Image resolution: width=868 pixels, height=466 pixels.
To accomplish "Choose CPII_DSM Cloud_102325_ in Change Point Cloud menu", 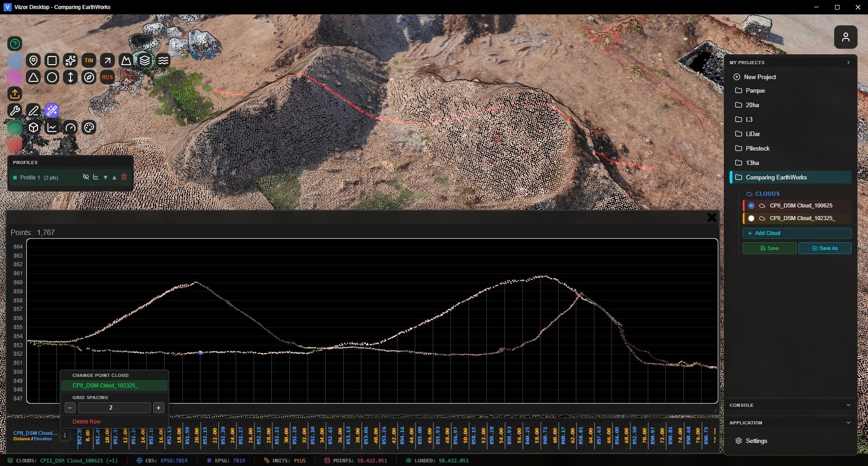I will 114,386.
